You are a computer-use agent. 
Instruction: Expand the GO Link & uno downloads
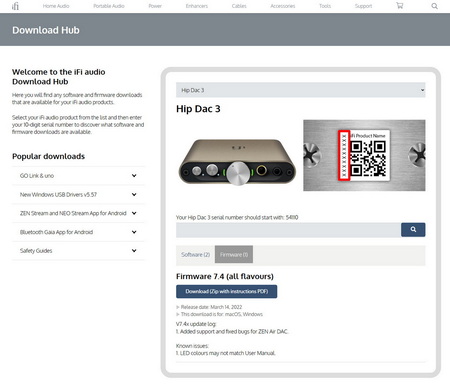78,176
